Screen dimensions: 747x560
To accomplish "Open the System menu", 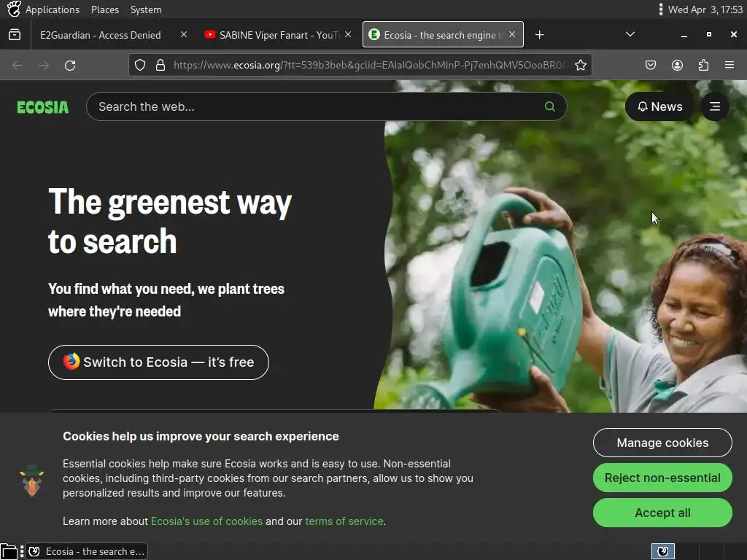I will pyautogui.click(x=146, y=9).
